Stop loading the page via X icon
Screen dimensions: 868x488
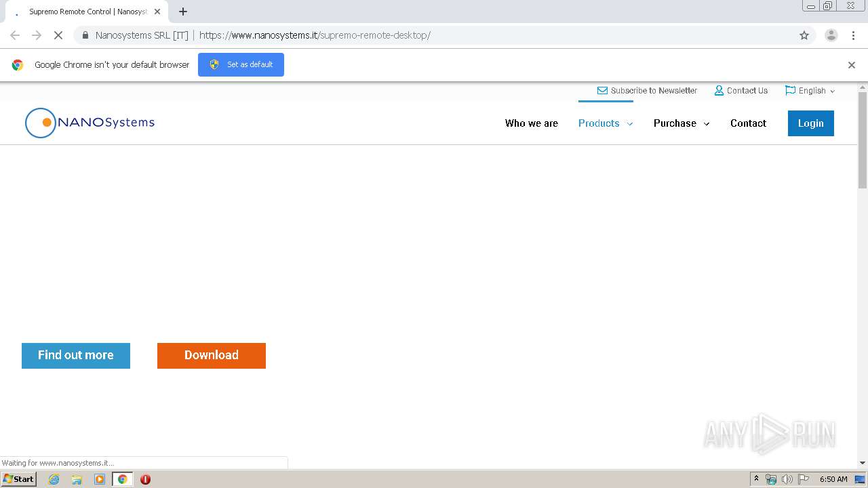[x=58, y=35]
